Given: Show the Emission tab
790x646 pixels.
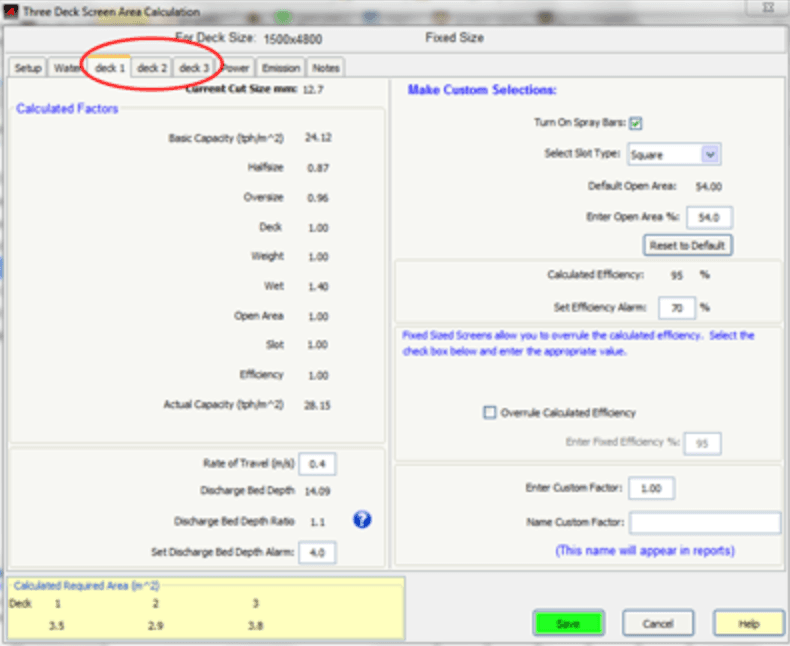Looking at the screenshot, I should pyautogui.click(x=281, y=68).
